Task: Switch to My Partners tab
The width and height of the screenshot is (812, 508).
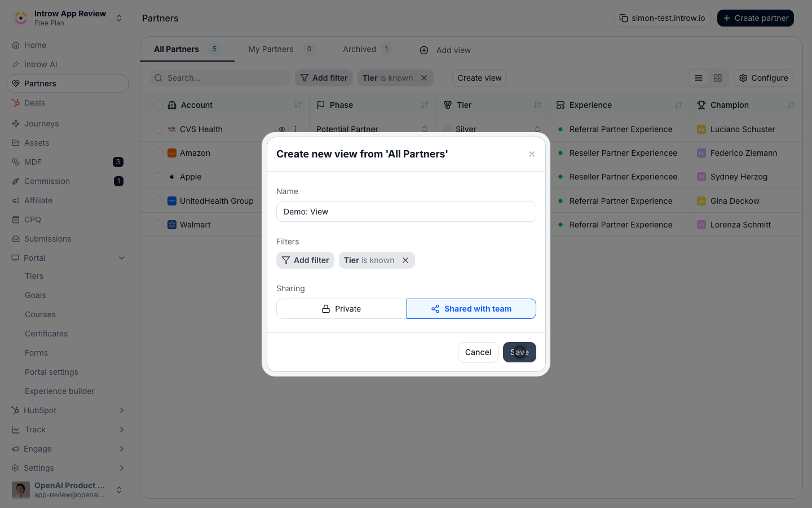Action: [281, 49]
